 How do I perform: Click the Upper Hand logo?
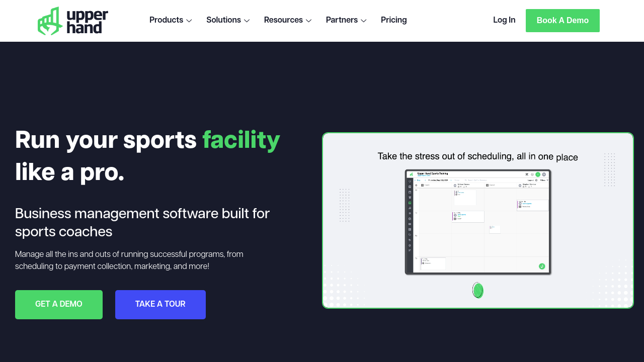73,21
